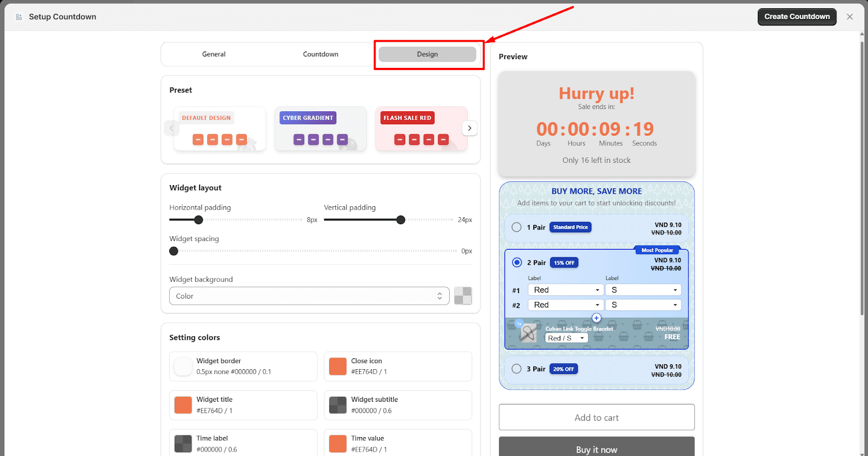The width and height of the screenshot is (868, 456).
Task: Show next presets with right arrow
Action: [x=469, y=128]
